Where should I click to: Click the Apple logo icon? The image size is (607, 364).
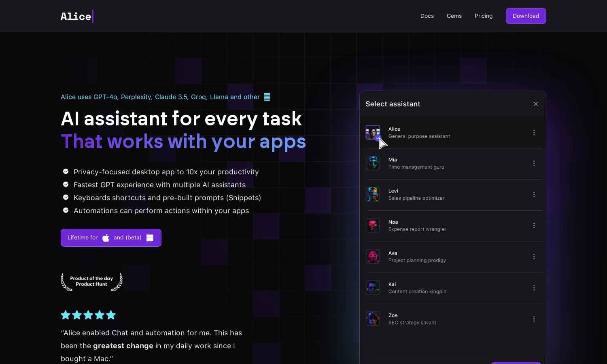click(x=106, y=238)
